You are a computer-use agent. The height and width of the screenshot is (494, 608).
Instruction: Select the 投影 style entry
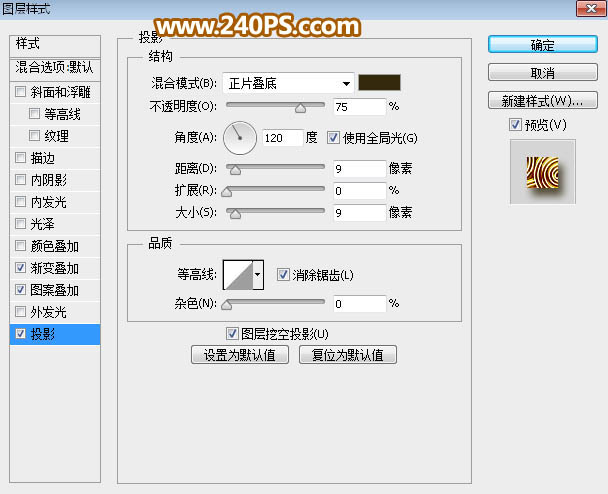tap(55, 334)
